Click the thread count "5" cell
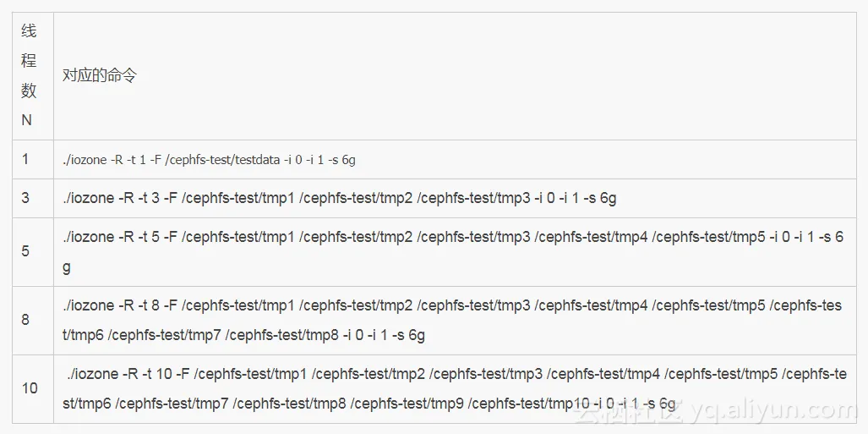 (26, 251)
